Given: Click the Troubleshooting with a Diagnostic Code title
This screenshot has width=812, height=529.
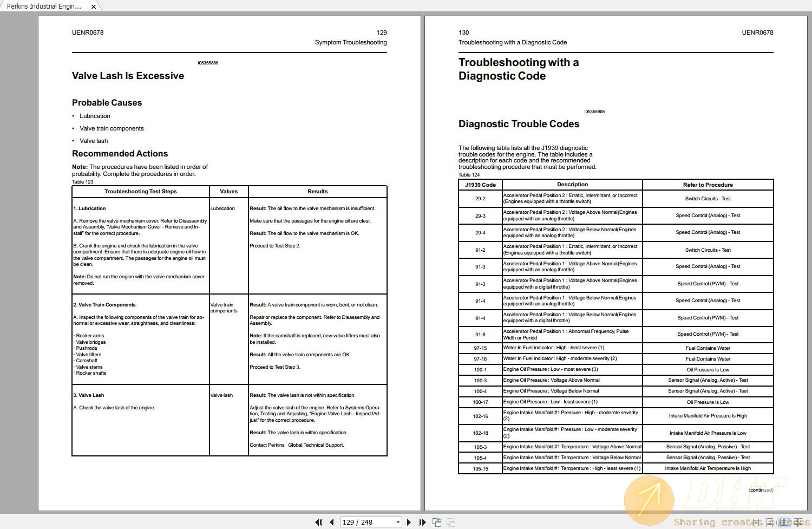Looking at the screenshot, I should (x=519, y=69).
